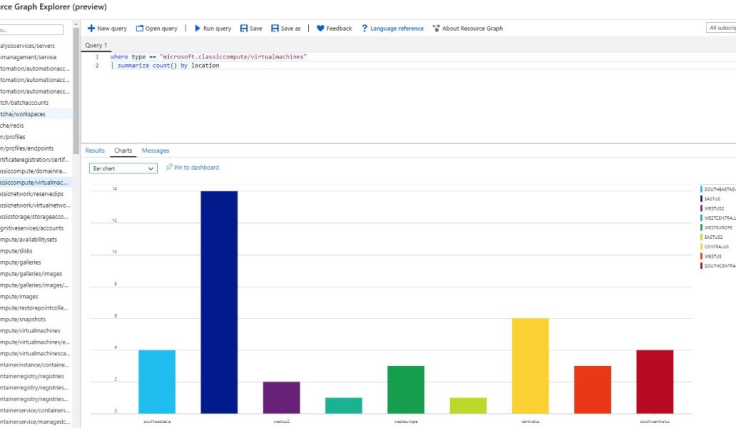Click the New query plus icon

91,29
